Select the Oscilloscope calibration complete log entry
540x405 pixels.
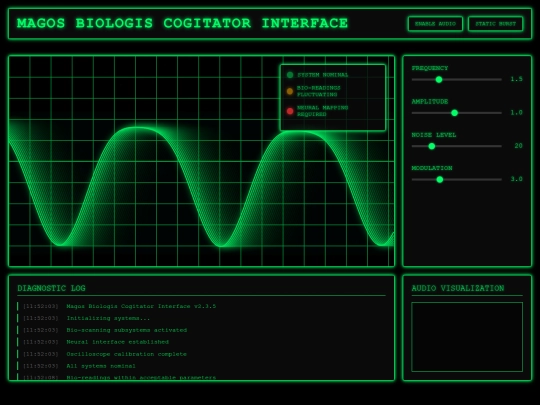tap(201, 354)
